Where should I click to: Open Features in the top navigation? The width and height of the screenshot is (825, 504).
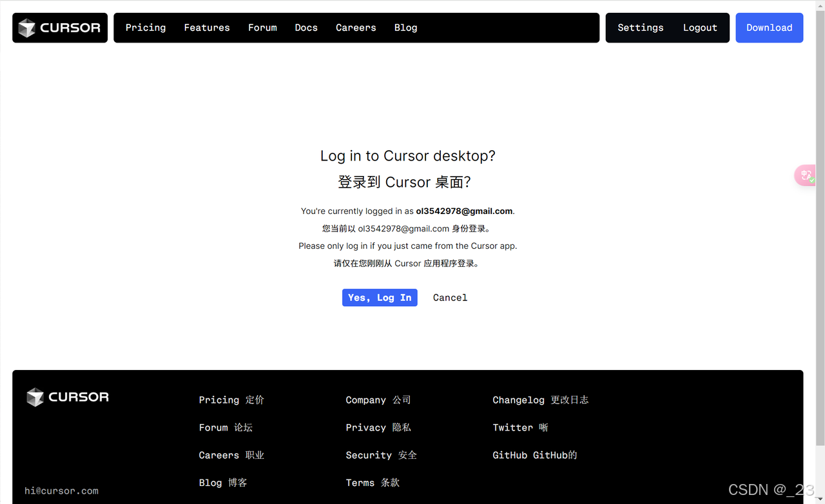click(207, 28)
